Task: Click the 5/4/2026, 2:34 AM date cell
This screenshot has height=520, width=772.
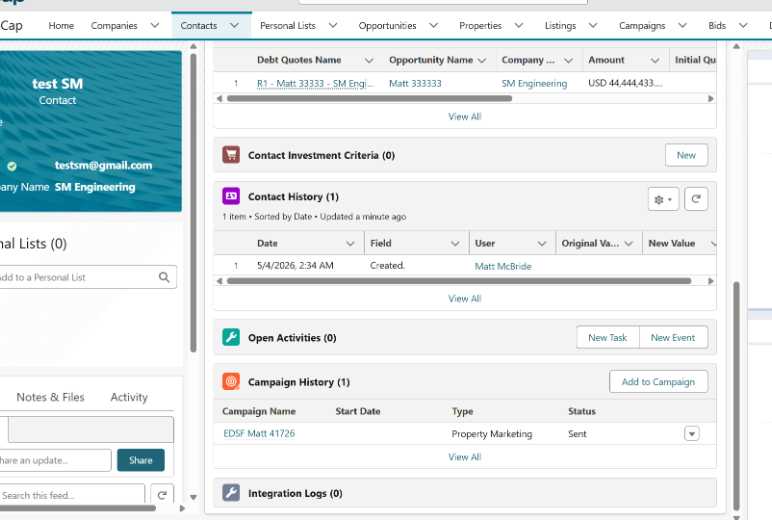Action: [295, 265]
